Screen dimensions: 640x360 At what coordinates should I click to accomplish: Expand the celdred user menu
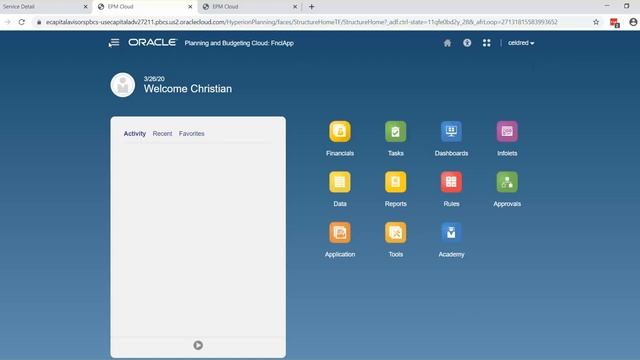(521, 43)
